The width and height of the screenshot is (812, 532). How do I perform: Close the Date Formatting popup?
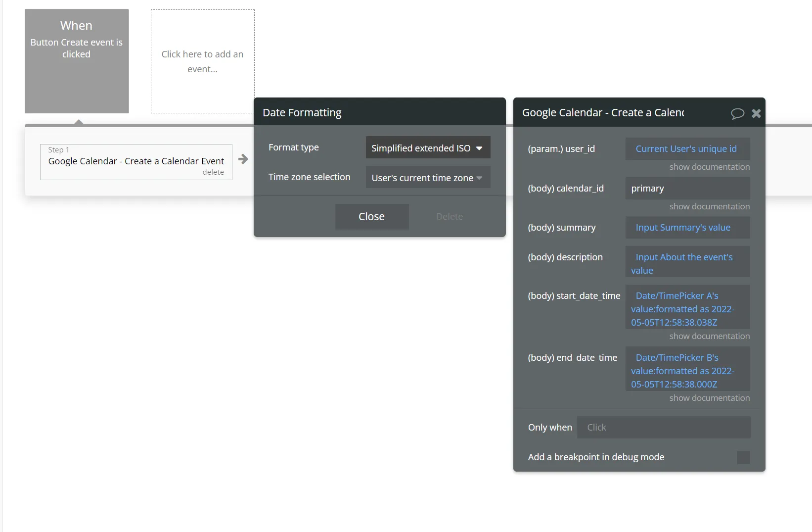(x=371, y=217)
